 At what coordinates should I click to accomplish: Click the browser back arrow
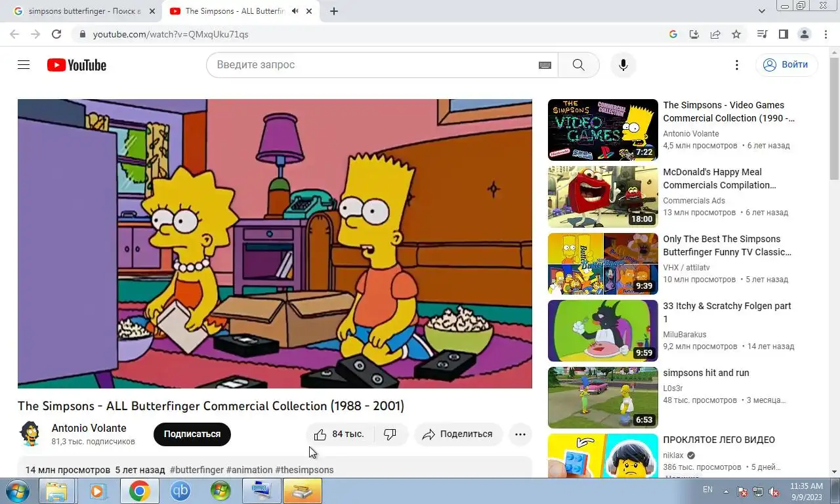coord(14,34)
